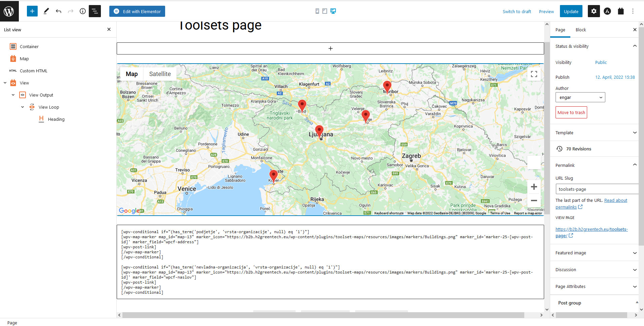
Task: Collapse the View Loop tree node
Action: coord(23,107)
